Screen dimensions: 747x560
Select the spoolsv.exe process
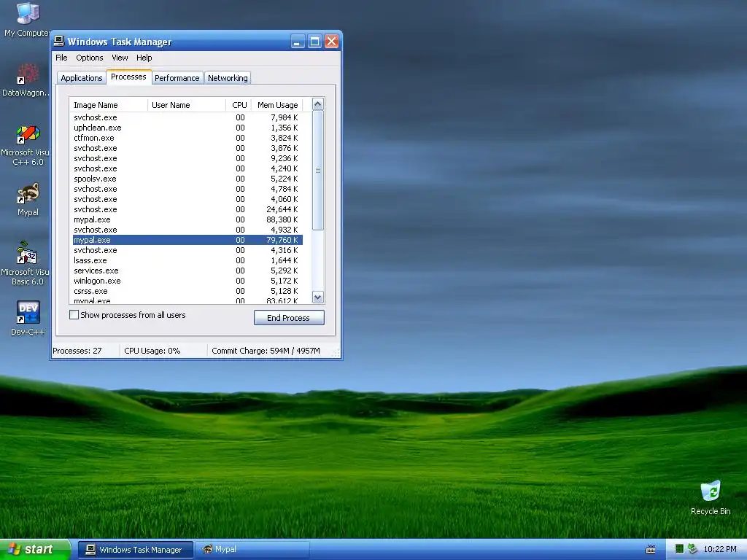[187, 179]
